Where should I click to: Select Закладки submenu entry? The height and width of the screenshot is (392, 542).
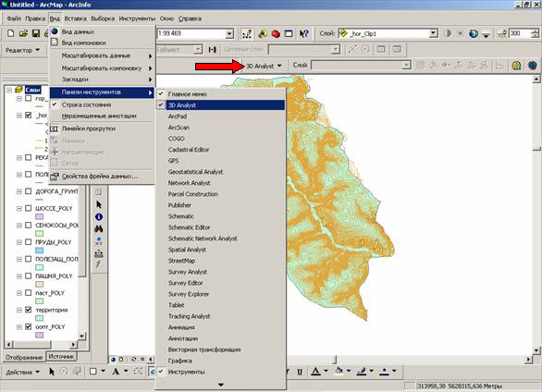(x=102, y=80)
